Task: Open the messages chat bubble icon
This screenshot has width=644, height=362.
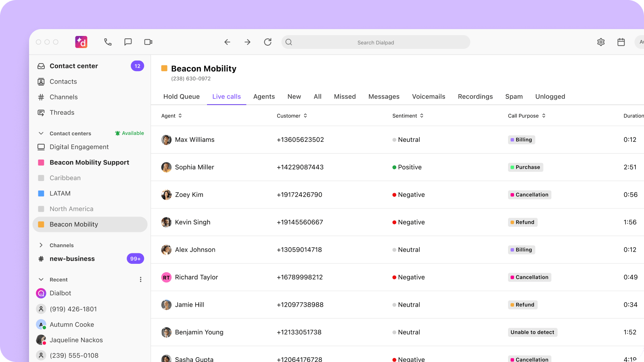Action: (128, 42)
